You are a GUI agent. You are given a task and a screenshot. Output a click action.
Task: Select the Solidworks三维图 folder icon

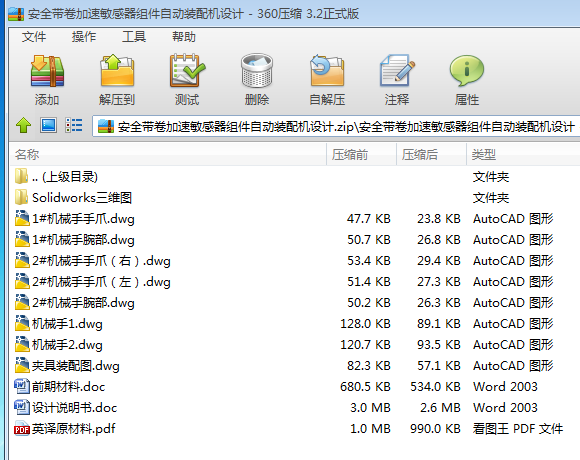21,197
